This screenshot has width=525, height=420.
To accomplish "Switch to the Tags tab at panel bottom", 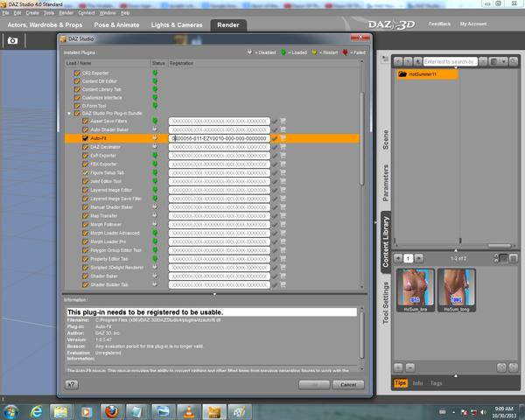I will (x=436, y=383).
